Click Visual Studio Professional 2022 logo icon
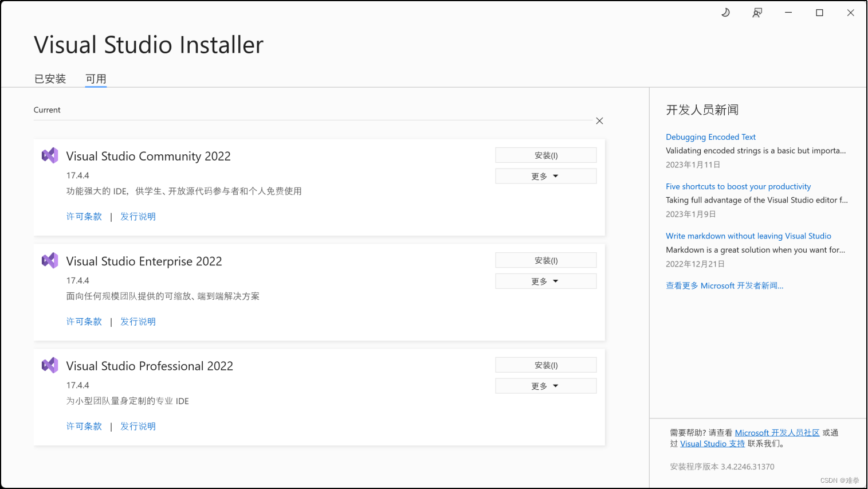 50,365
